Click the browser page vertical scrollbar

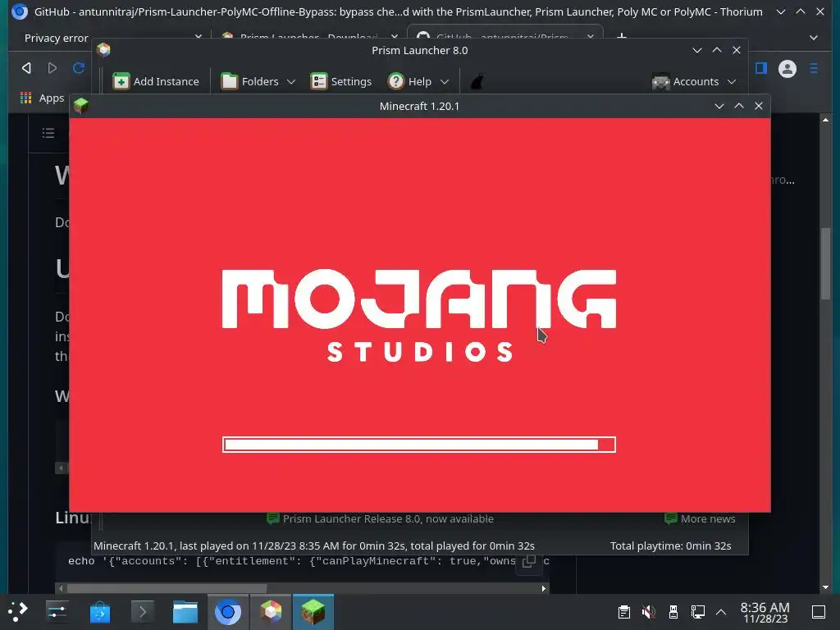tap(825, 264)
